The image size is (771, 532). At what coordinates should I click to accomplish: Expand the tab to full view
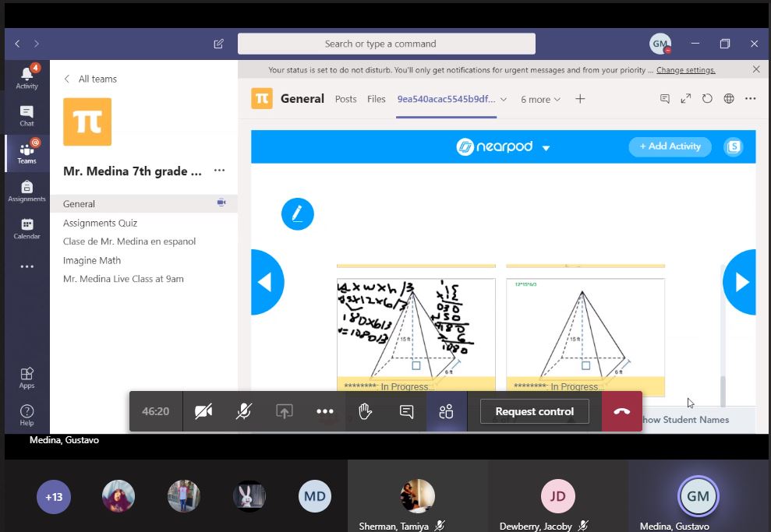(x=686, y=99)
